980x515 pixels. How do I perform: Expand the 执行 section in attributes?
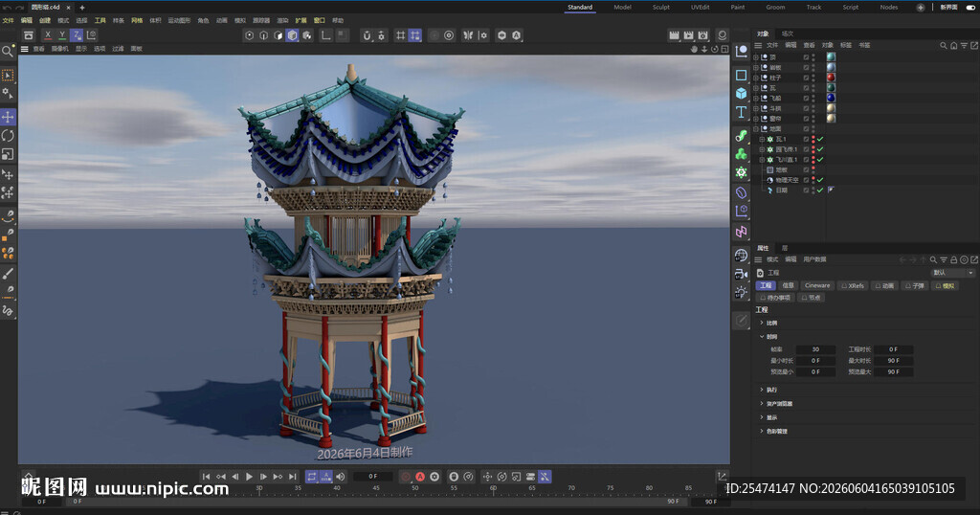coord(762,390)
